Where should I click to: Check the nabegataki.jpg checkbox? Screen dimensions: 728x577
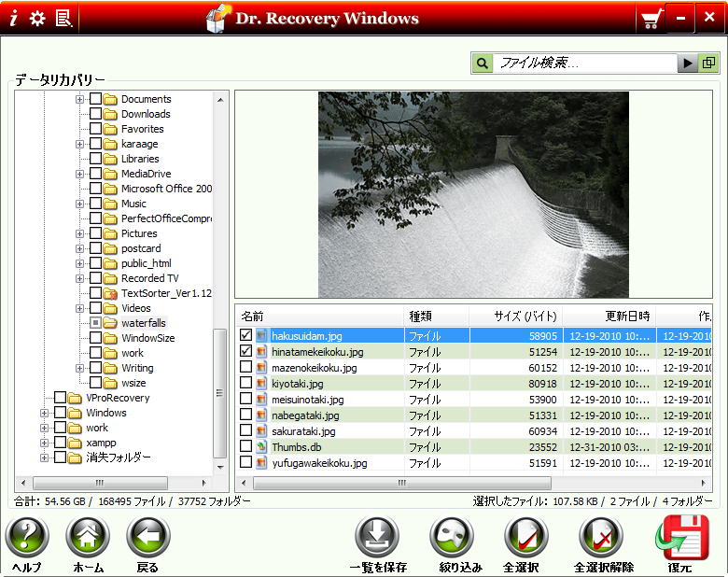coord(246,415)
